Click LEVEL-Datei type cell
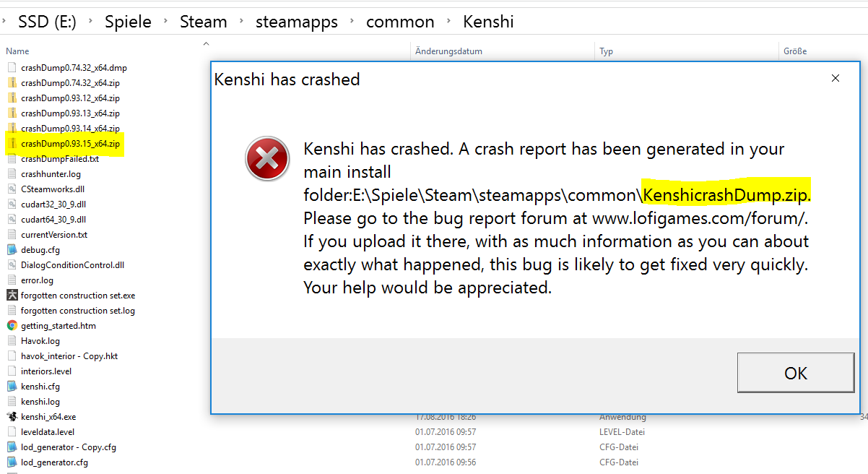This screenshot has height=474, width=868. point(622,431)
